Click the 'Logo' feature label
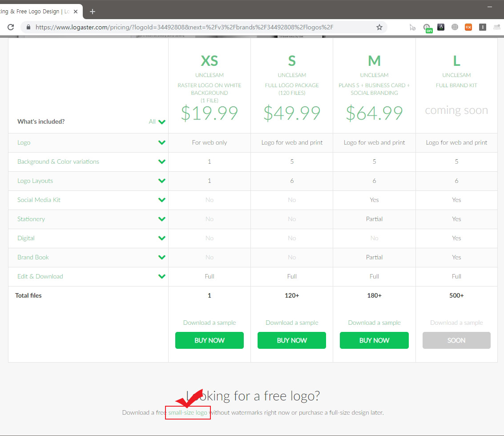The image size is (504, 436). coord(24,142)
